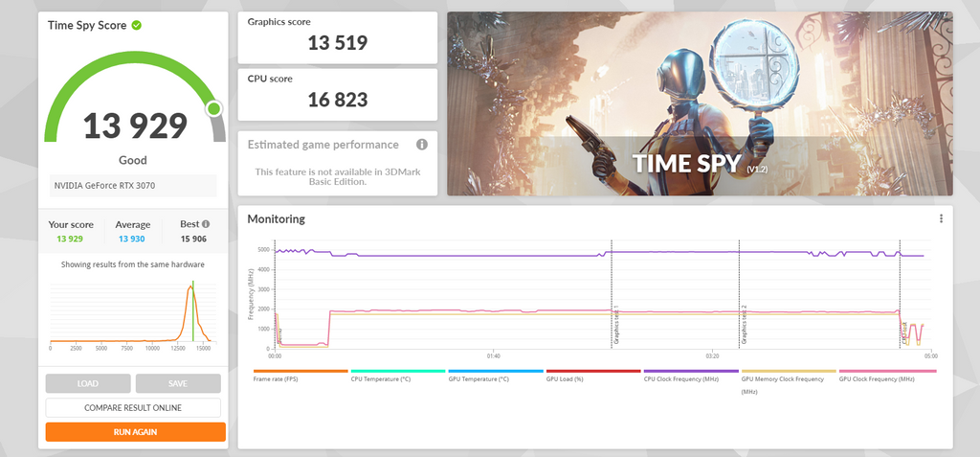980x457 pixels.
Task: Click the LOAD button
Action: (88, 383)
